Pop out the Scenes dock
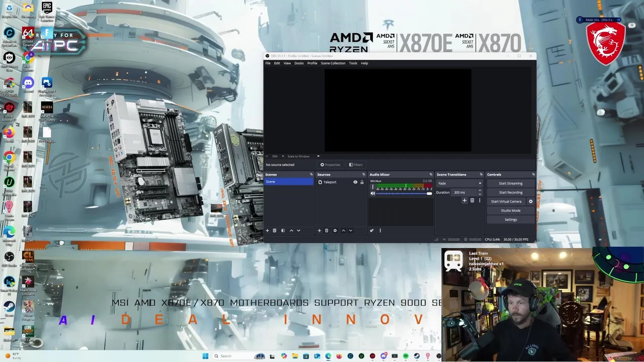The width and height of the screenshot is (644, 362). point(311,174)
